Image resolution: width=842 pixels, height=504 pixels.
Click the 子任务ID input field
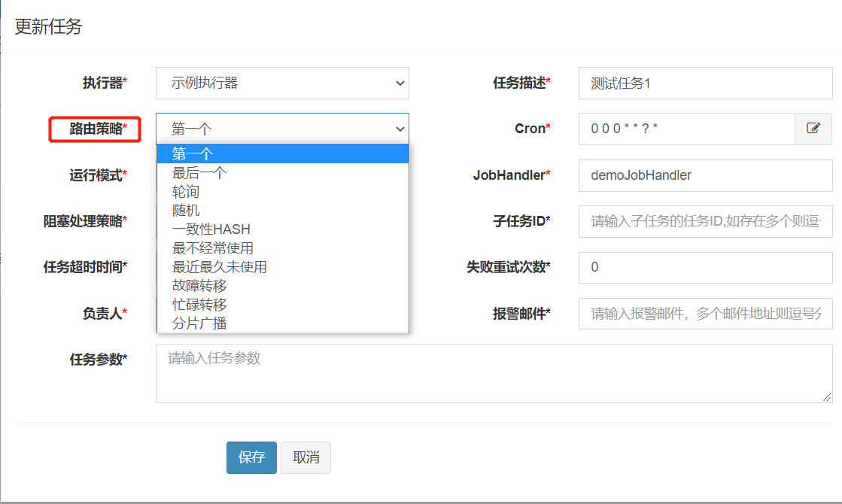(x=704, y=221)
